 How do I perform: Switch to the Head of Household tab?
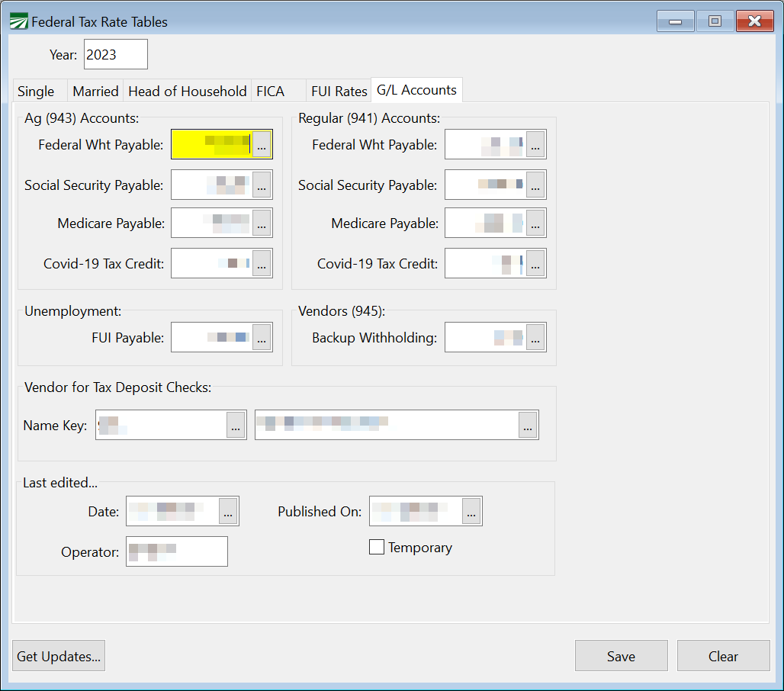point(188,92)
